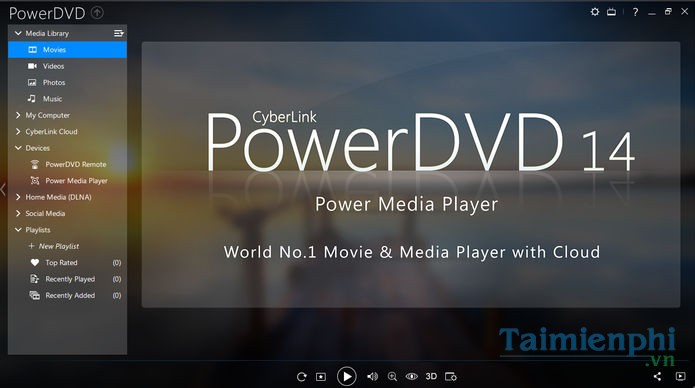The image size is (695, 388).
Task: Switch to TV mode icon
Action: click(x=611, y=12)
